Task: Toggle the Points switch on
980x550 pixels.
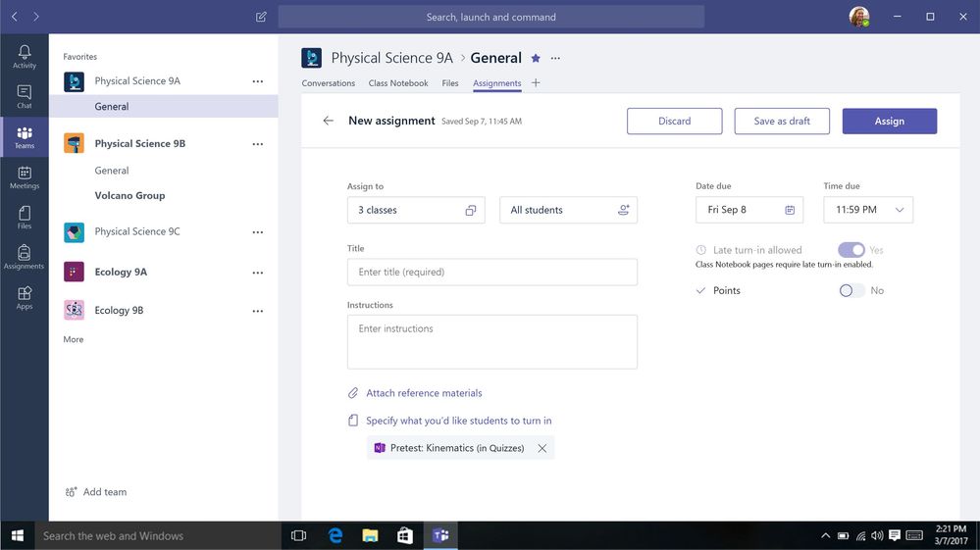Action: click(851, 290)
